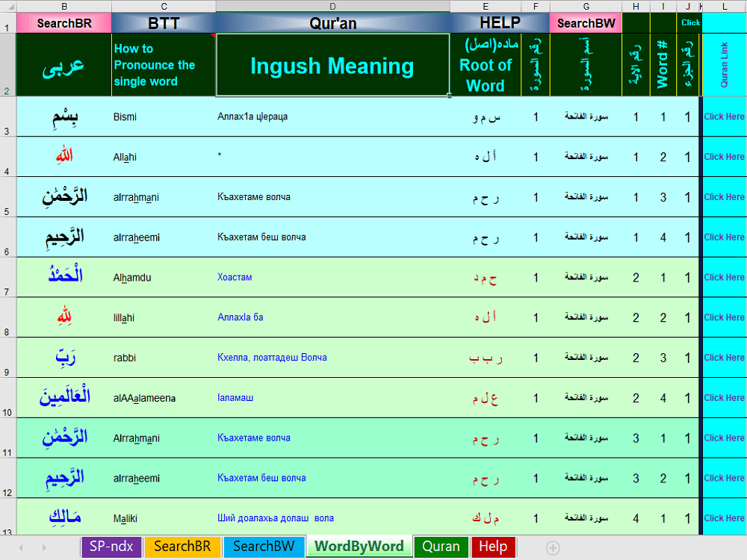Select the asterisk meaning cell in Allahi row

point(332,157)
